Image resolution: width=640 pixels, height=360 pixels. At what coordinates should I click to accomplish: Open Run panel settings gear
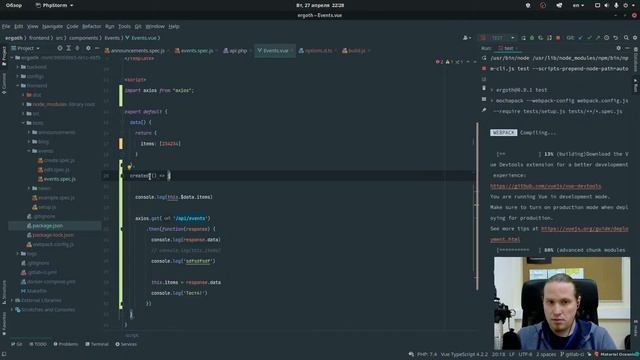[618, 48]
